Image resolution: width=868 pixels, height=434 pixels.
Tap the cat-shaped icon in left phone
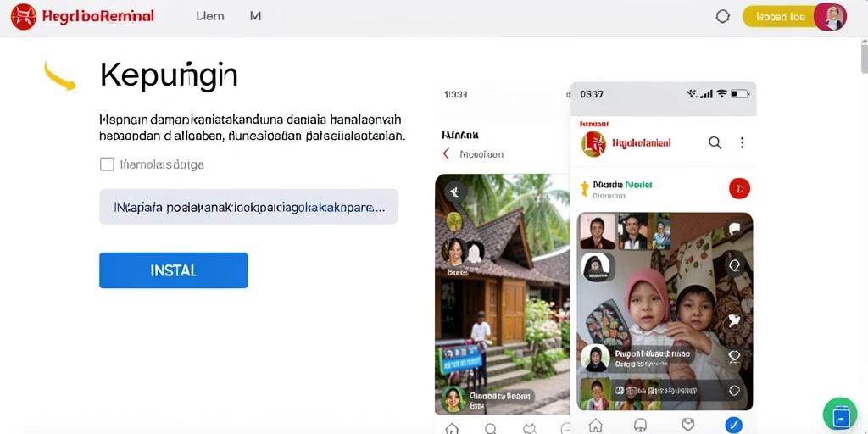529,428
